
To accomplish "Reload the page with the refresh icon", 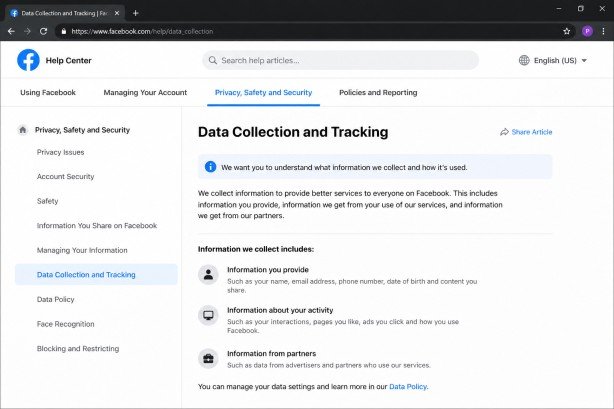I will click(43, 31).
